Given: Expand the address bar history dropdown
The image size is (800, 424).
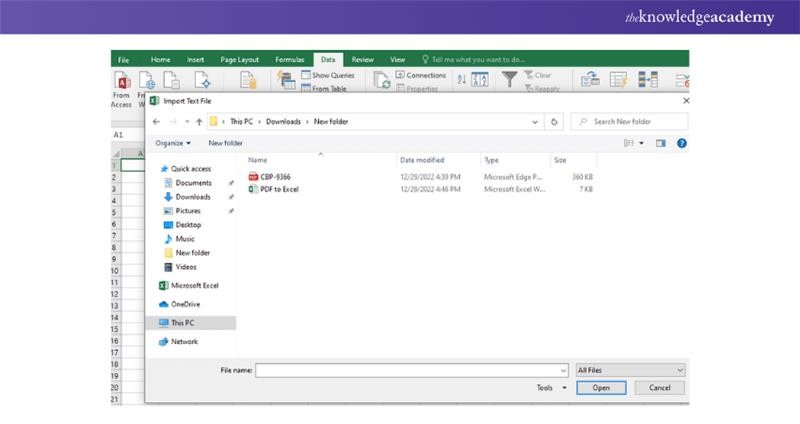Looking at the screenshot, I should pos(534,121).
